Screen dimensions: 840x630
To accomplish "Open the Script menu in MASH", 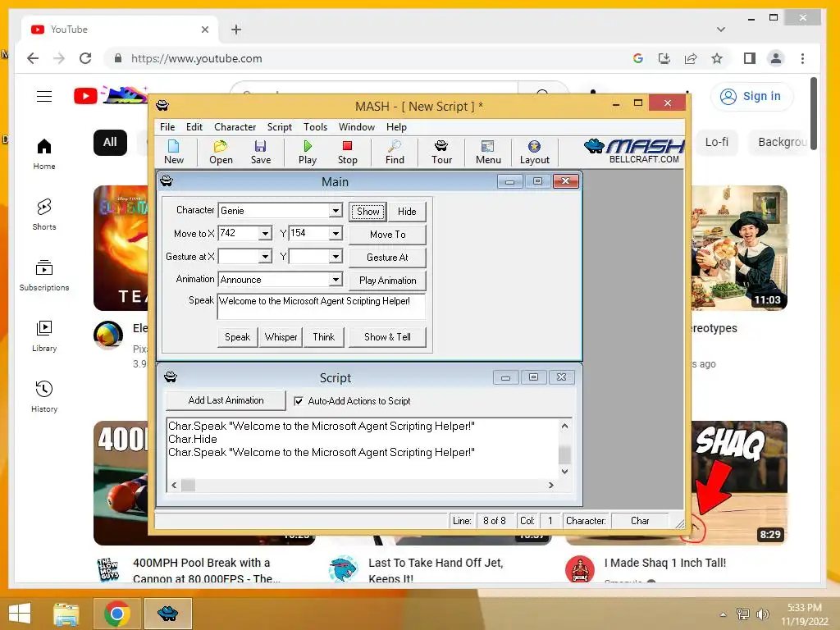I will click(279, 127).
